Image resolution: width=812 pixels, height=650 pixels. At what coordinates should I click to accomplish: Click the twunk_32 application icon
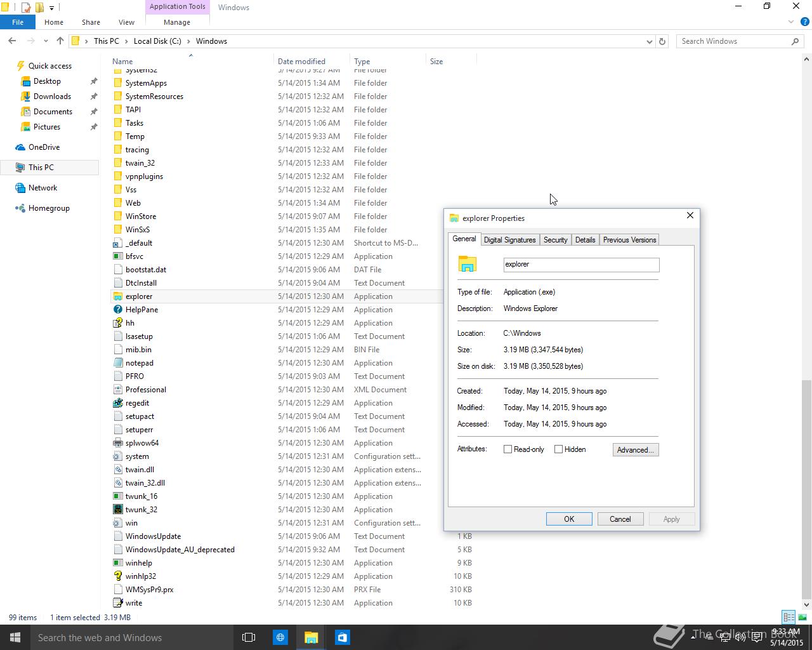coord(117,510)
